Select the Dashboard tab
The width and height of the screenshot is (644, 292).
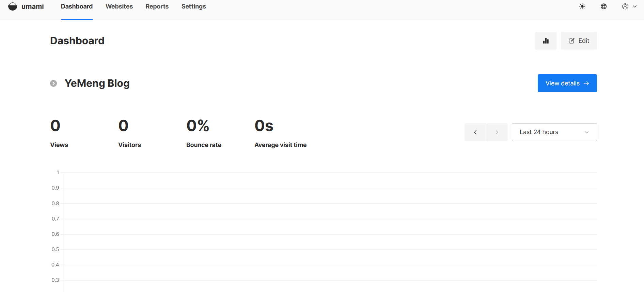point(77,6)
